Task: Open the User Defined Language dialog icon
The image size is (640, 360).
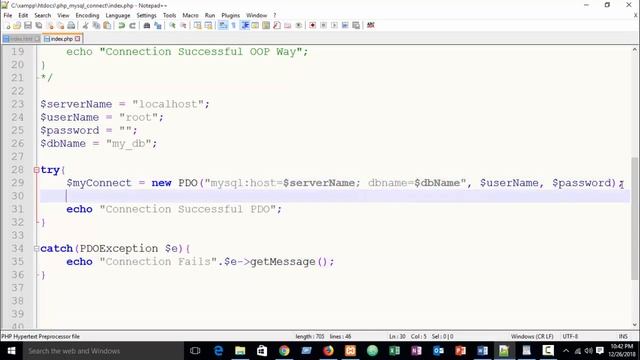Action: tap(255, 25)
